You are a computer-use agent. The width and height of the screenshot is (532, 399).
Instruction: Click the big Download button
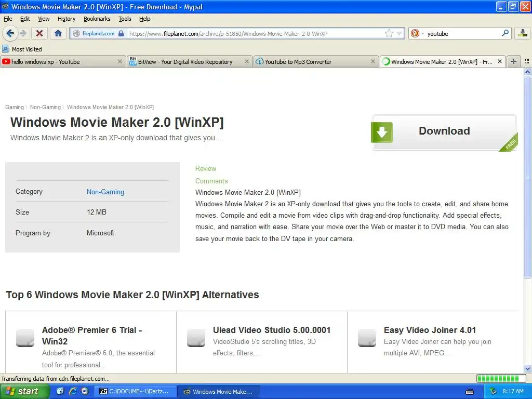444,132
